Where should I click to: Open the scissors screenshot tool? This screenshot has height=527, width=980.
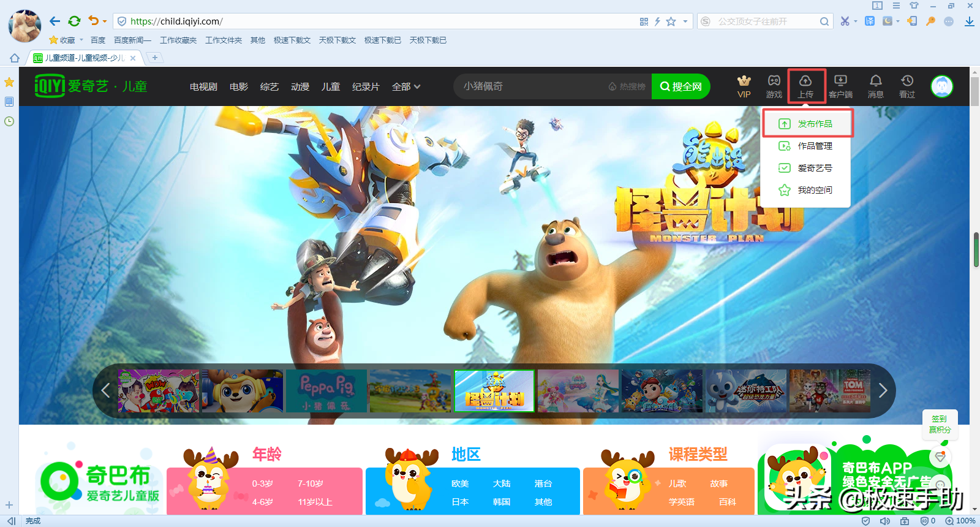tap(845, 21)
